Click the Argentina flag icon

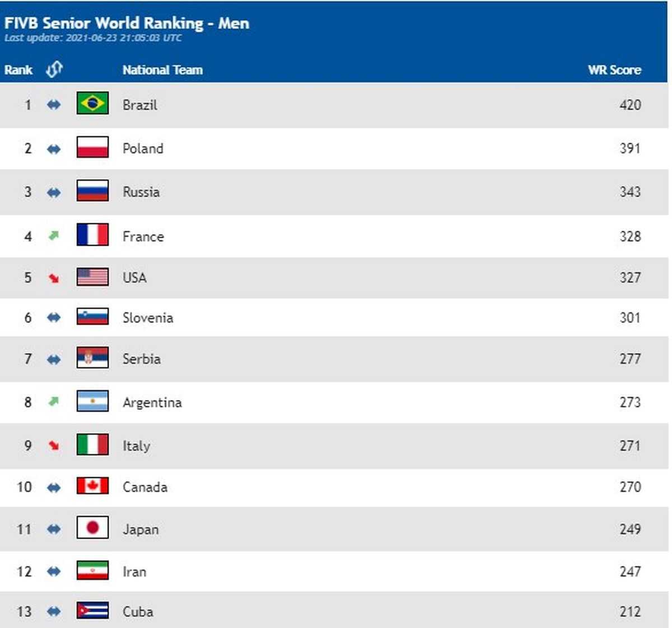92,401
